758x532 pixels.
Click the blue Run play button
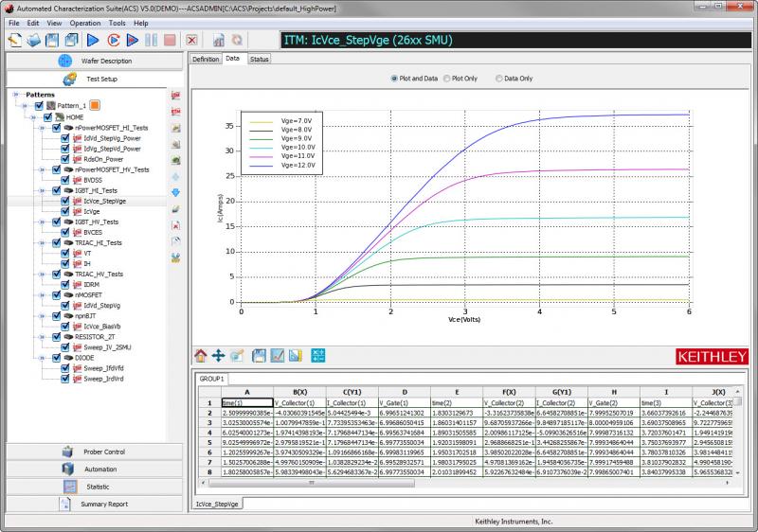point(93,40)
